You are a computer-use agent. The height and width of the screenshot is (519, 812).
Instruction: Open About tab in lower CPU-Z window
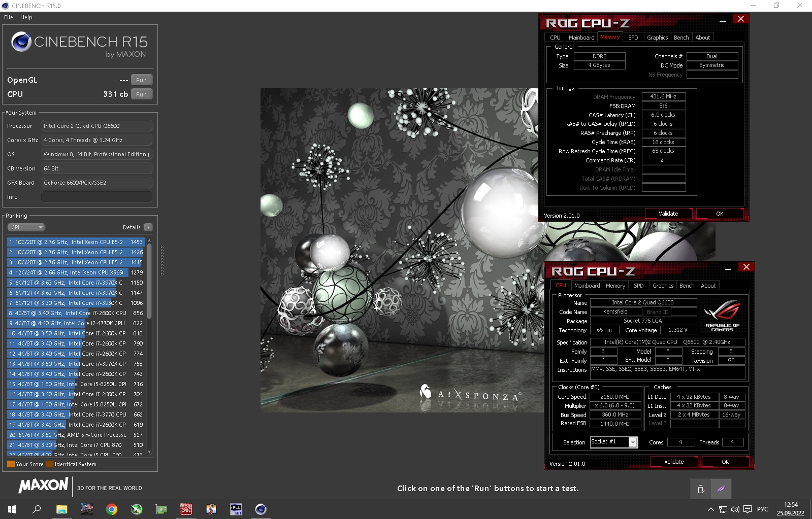coord(708,286)
